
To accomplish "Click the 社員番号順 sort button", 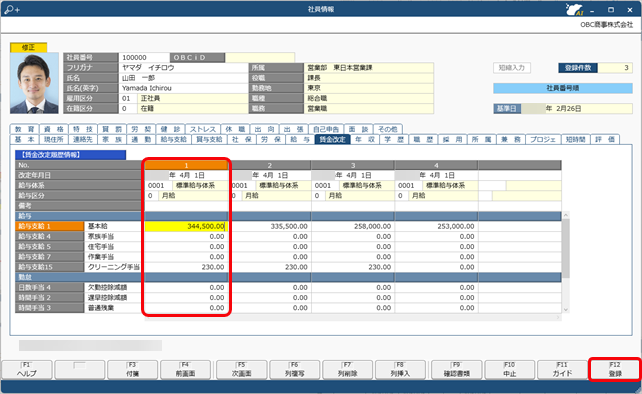I will click(563, 88).
